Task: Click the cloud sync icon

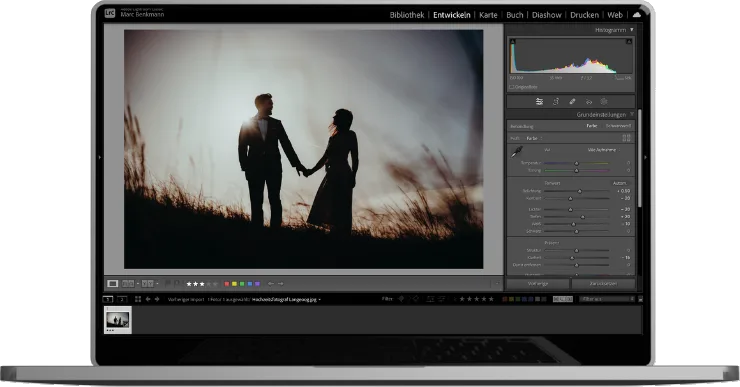Action: click(637, 15)
